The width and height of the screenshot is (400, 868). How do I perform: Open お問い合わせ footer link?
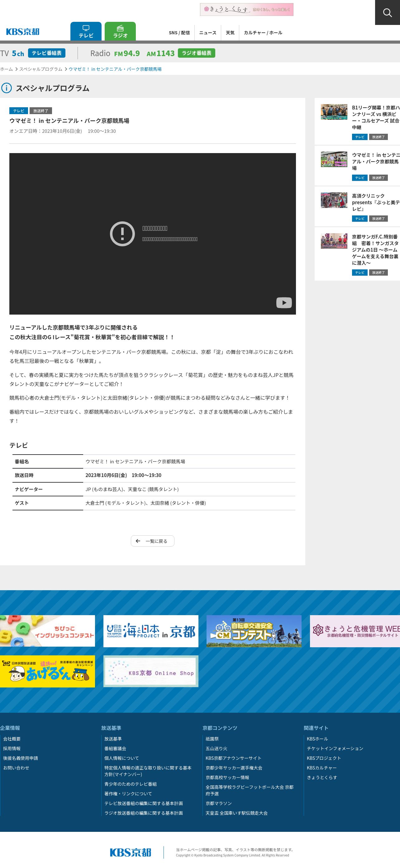click(16, 768)
